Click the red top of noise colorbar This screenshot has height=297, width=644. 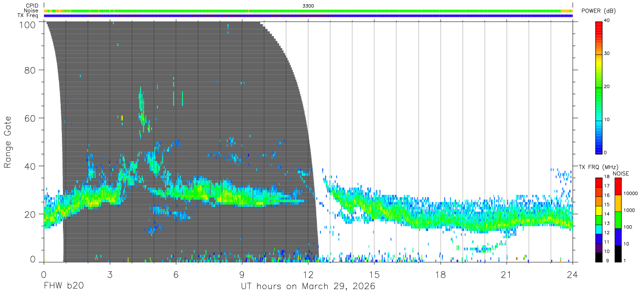click(618, 186)
